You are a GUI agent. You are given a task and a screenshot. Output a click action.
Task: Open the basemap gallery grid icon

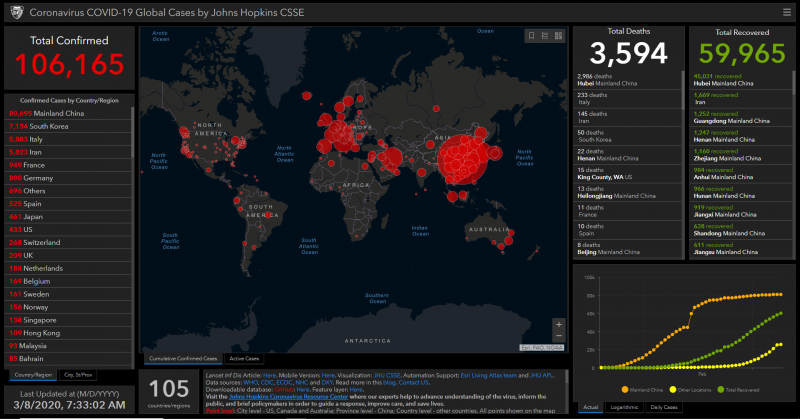pos(558,36)
